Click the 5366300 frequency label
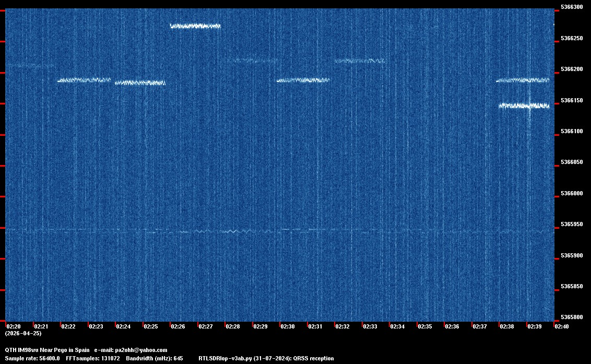 571,7
